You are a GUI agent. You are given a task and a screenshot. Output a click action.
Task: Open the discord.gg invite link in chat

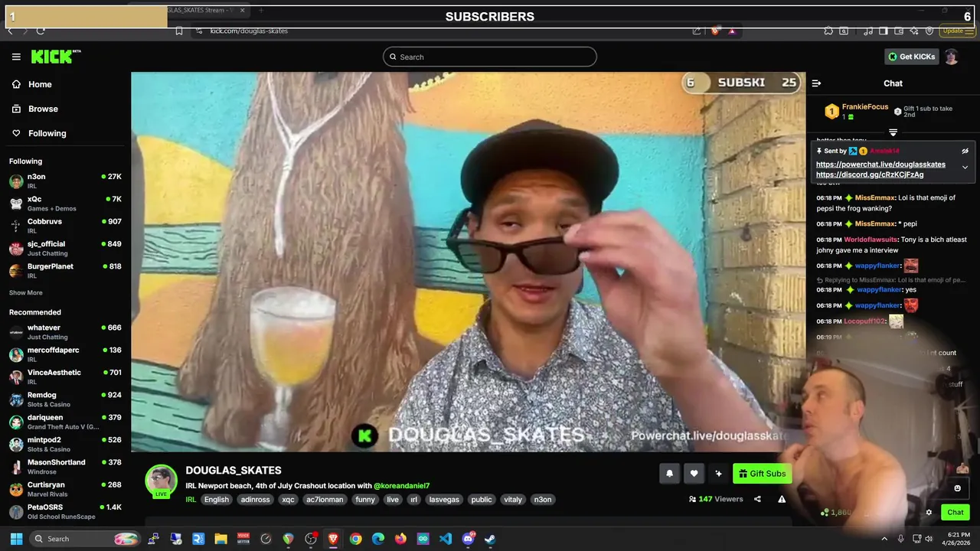point(870,174)
